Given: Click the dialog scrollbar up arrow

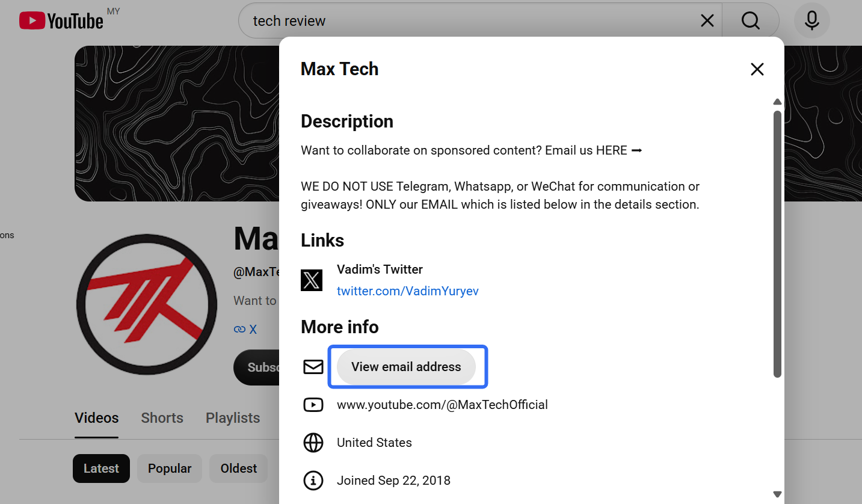Looking at the screenshot, I should coord(777,102).
